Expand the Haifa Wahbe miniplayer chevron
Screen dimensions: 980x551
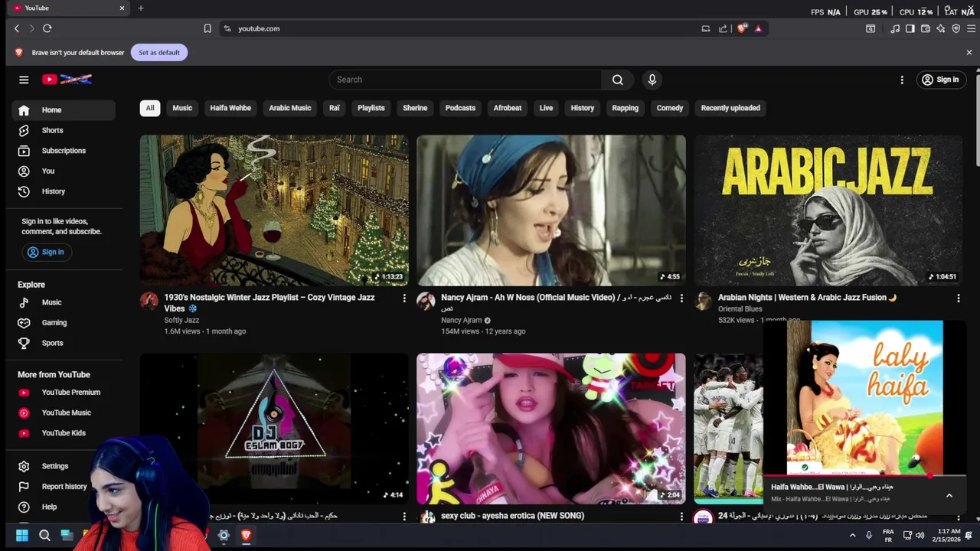(x=949, y=495)
